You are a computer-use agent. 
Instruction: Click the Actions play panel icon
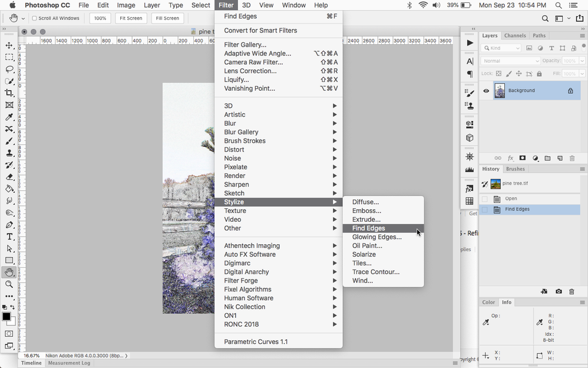click(x=470, y=43)
